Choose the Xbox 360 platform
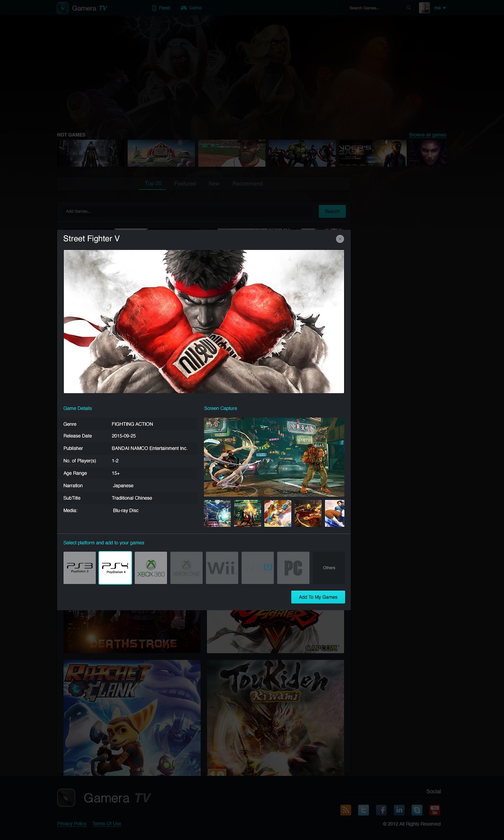This screenshot has width=504, height=840. click(151, 568)
